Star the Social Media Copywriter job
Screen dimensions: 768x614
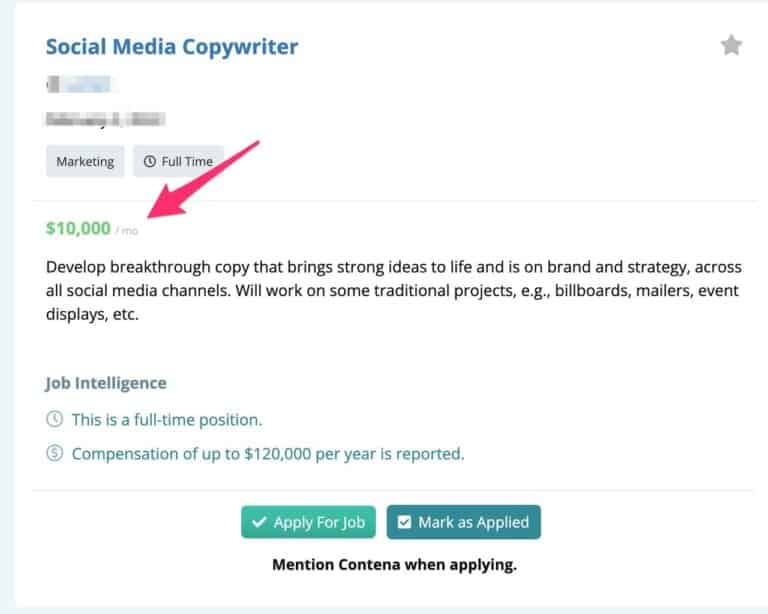tap(732, 45)
